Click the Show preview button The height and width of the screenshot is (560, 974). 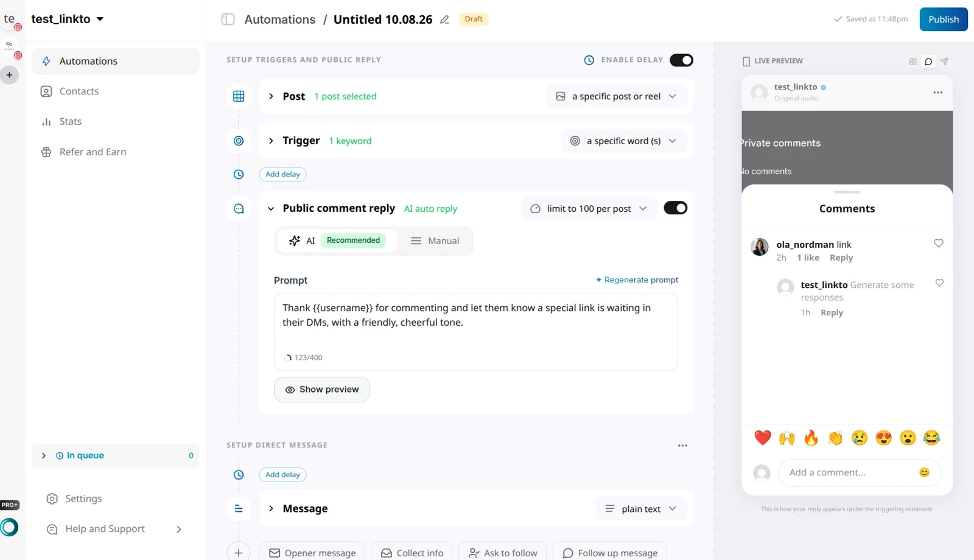[x=322, y=390]
